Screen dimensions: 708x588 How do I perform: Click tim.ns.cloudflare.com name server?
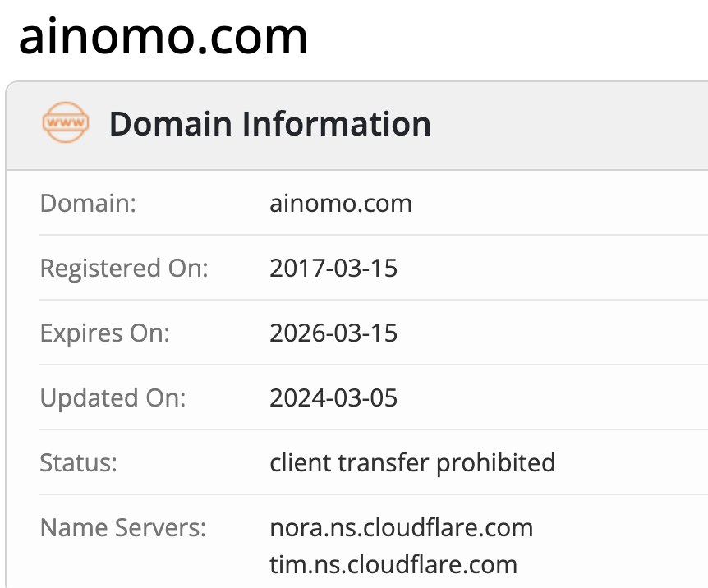coord(393,564)
